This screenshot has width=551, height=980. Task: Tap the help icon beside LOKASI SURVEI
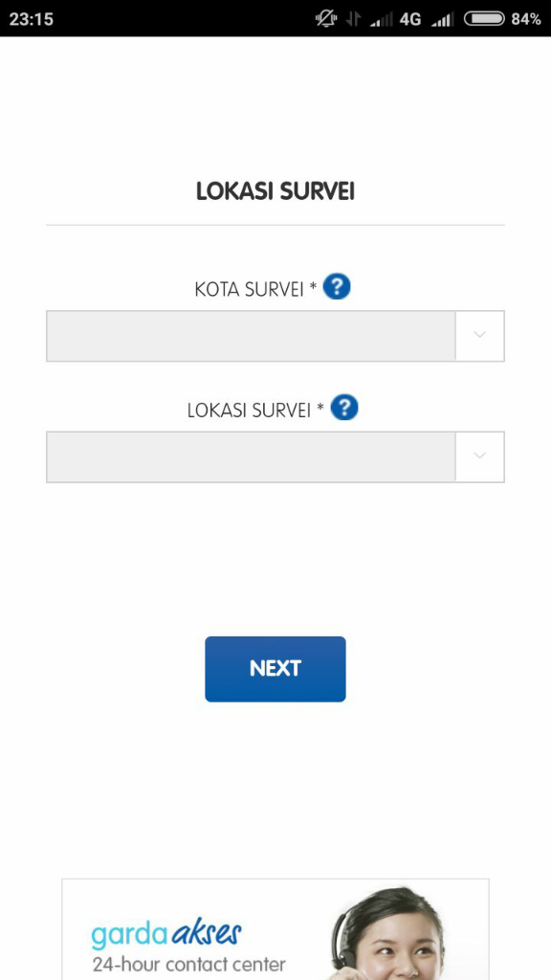344,408
